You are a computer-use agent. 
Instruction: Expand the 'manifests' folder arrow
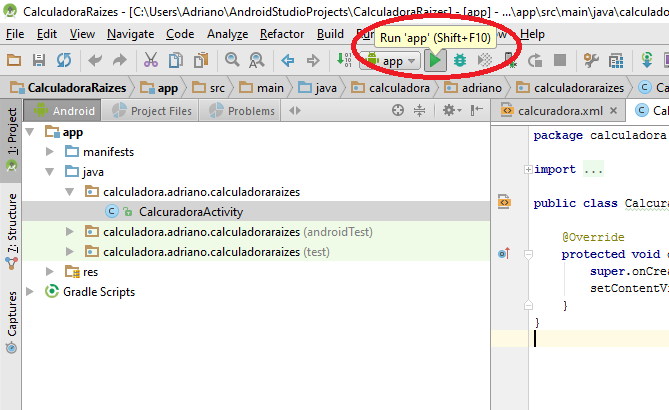coord(49,151)
